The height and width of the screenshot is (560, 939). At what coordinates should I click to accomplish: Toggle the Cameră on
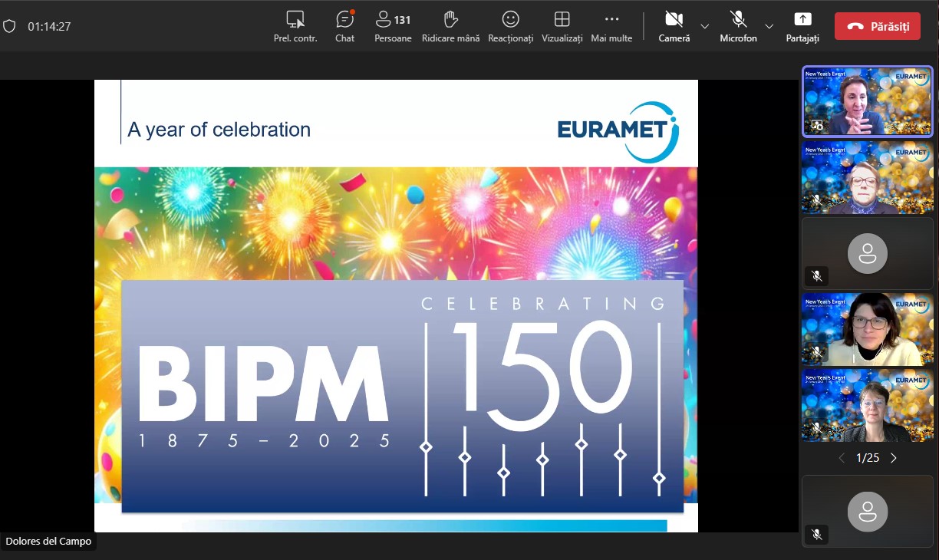(674, 25)
